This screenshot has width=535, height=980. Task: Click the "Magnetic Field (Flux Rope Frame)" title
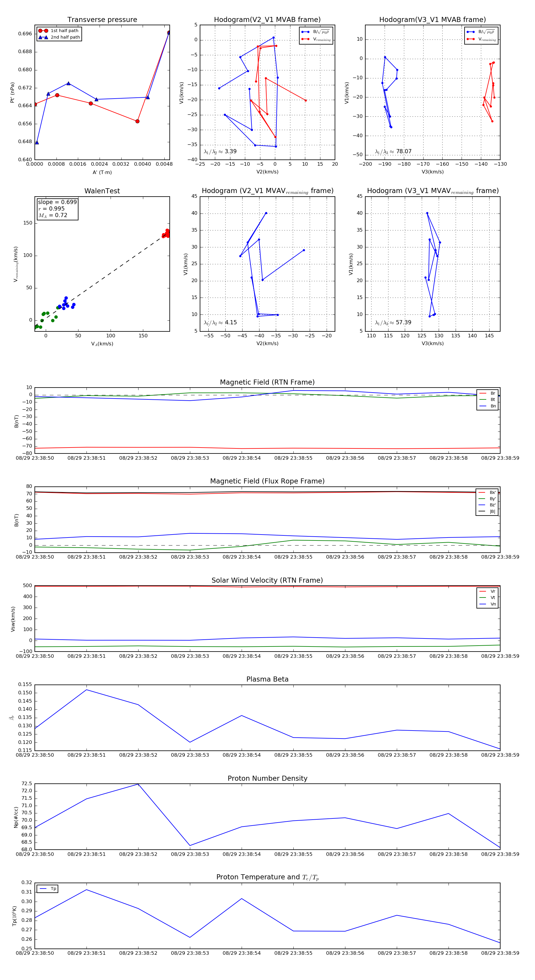pos(267,481)
